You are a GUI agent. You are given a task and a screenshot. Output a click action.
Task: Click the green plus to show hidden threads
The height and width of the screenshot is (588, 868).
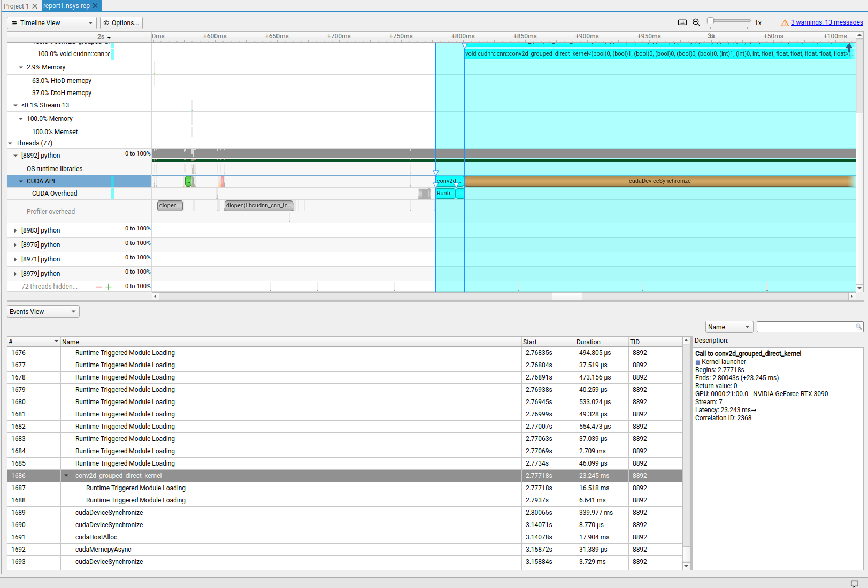(x=109, y=287)
